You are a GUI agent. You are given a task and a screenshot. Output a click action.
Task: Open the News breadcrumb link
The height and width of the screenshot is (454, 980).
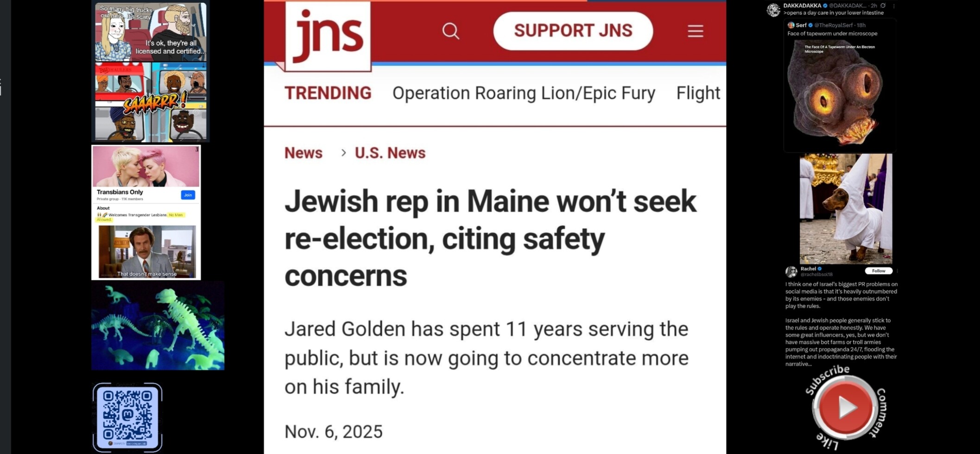click(303, 153)
